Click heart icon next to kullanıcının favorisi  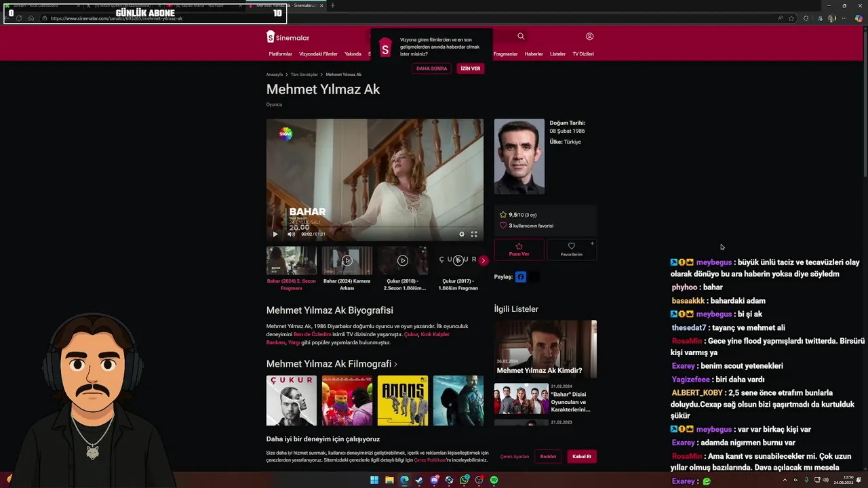(x=503, y=226)
